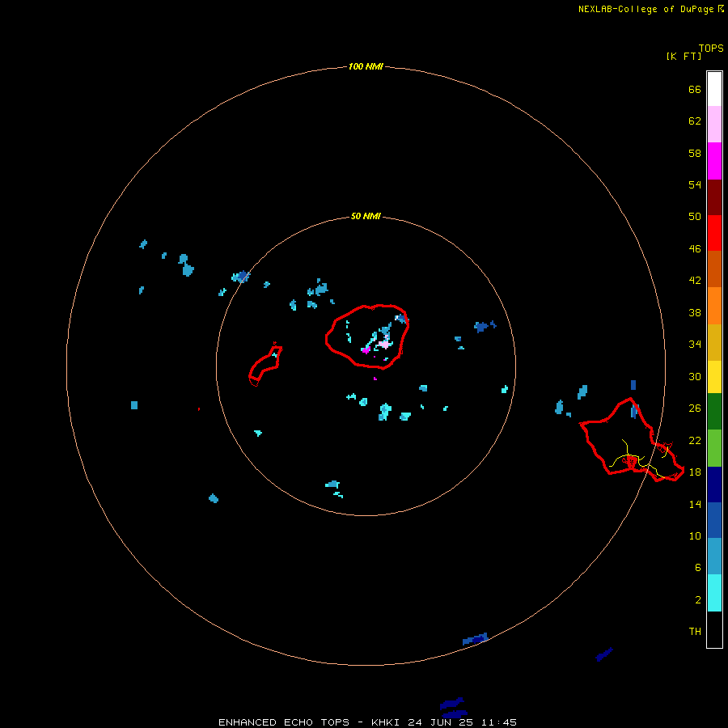Click the legend value '46'
728x728 pixels.
point(695,249)
